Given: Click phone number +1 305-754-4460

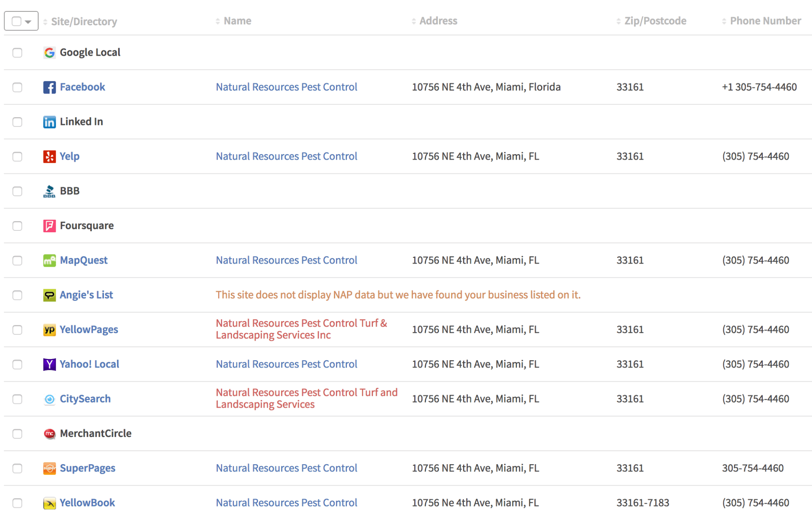Looking at the screenshot, I should pos(759,87).
